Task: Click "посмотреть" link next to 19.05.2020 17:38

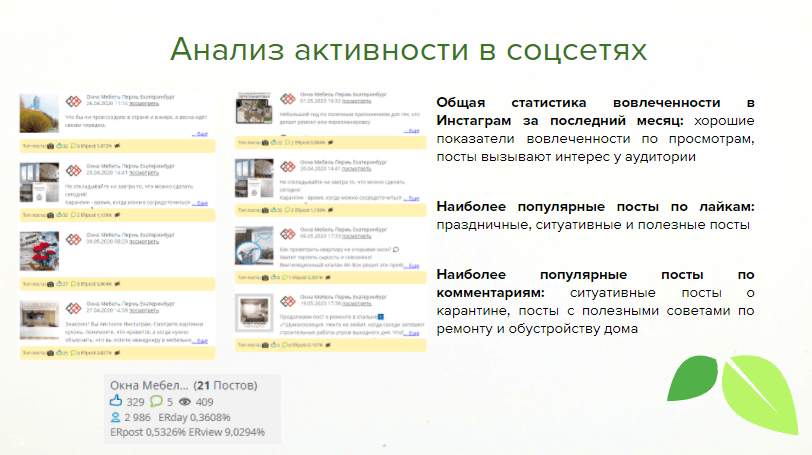Action: pyautogui.click(x=356, y=304)
